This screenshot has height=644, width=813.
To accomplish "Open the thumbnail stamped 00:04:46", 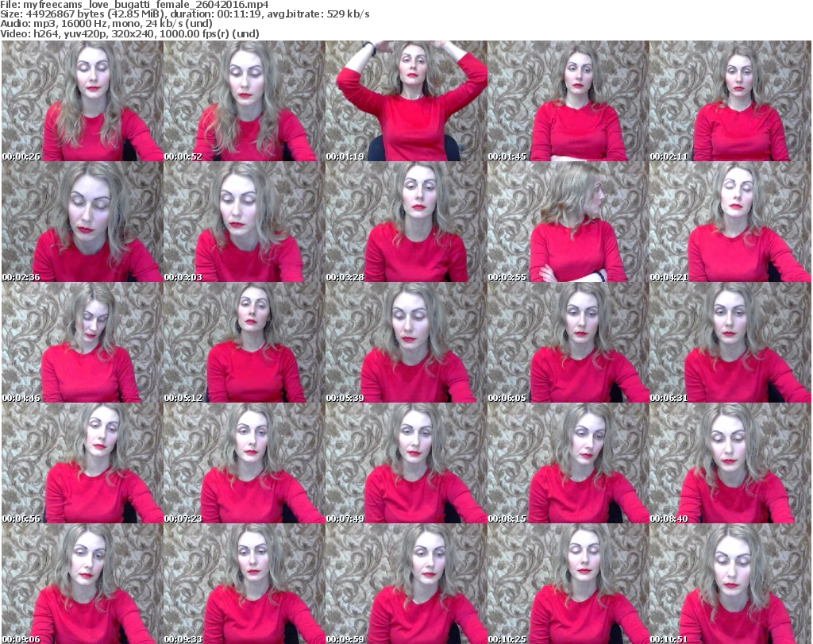I will click(x=83, y=343).
